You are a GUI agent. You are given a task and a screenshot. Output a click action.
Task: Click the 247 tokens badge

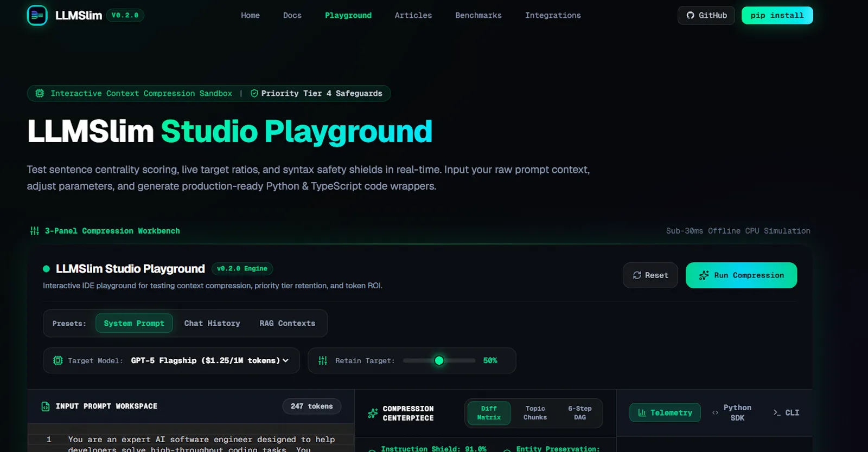(311, 406)
